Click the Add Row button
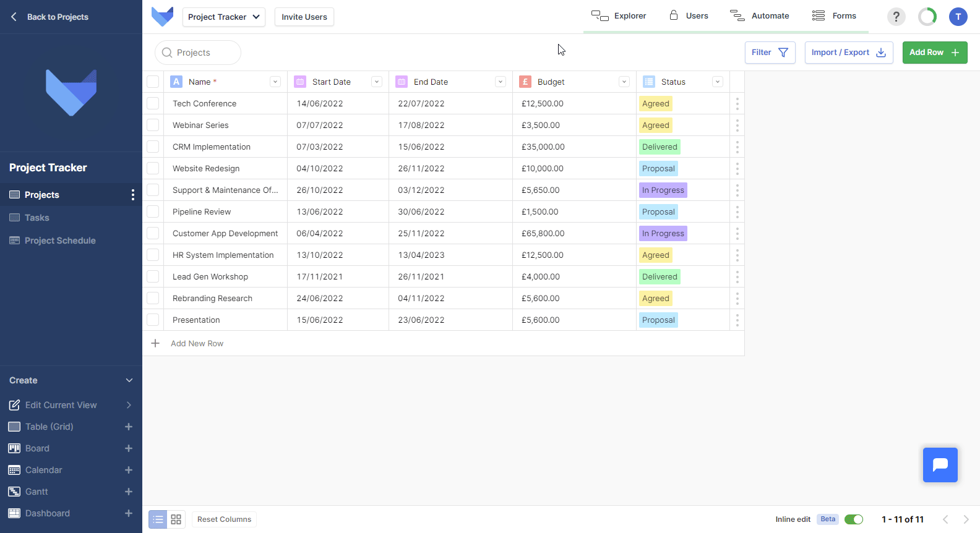The image size is (980, 533). click(x=934, y=53)
